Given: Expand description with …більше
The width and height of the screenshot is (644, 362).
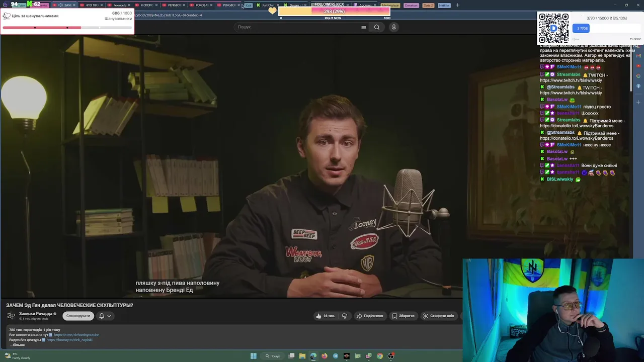Looking at the screenshot, I should coord(17,345).
